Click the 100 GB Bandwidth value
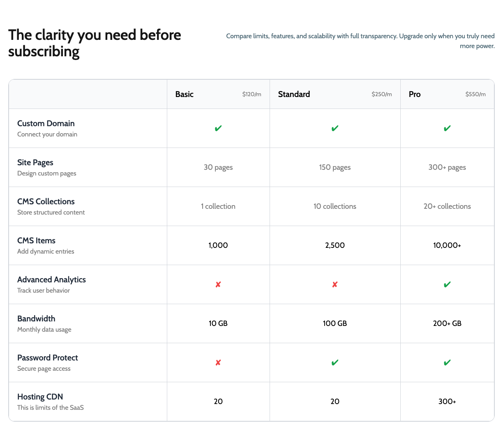Image resolution: width=503 pixels, height=448 pixels. [x=335, y=323]
